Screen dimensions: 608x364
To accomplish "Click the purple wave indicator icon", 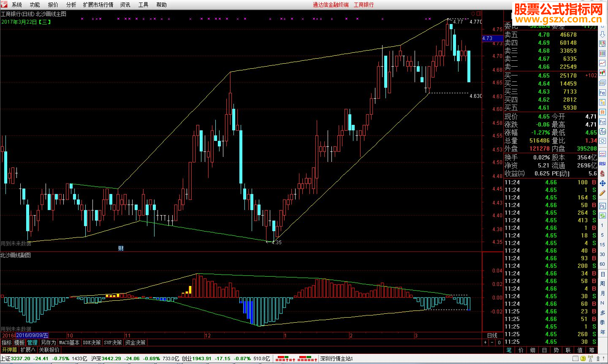I will (603, 154).
